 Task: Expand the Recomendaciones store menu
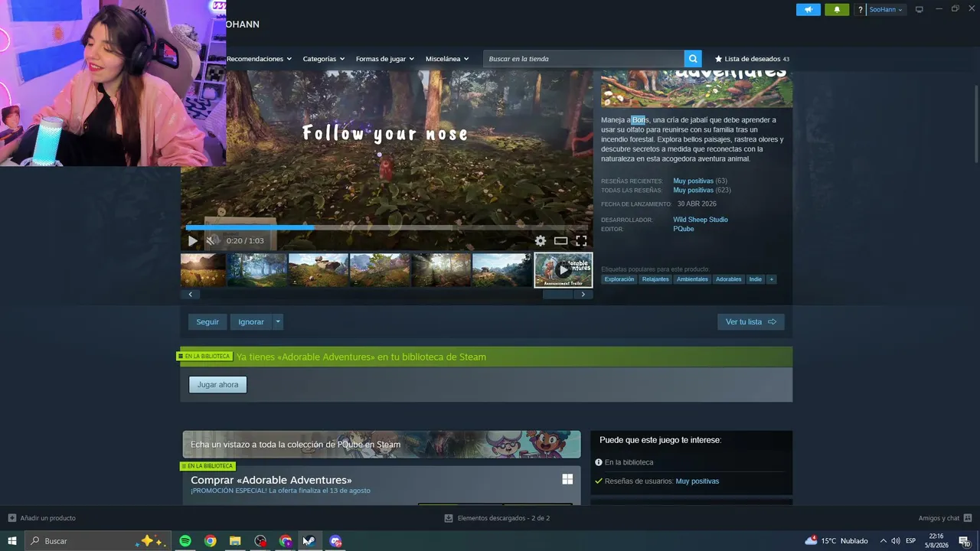click(x=259, y=59)
